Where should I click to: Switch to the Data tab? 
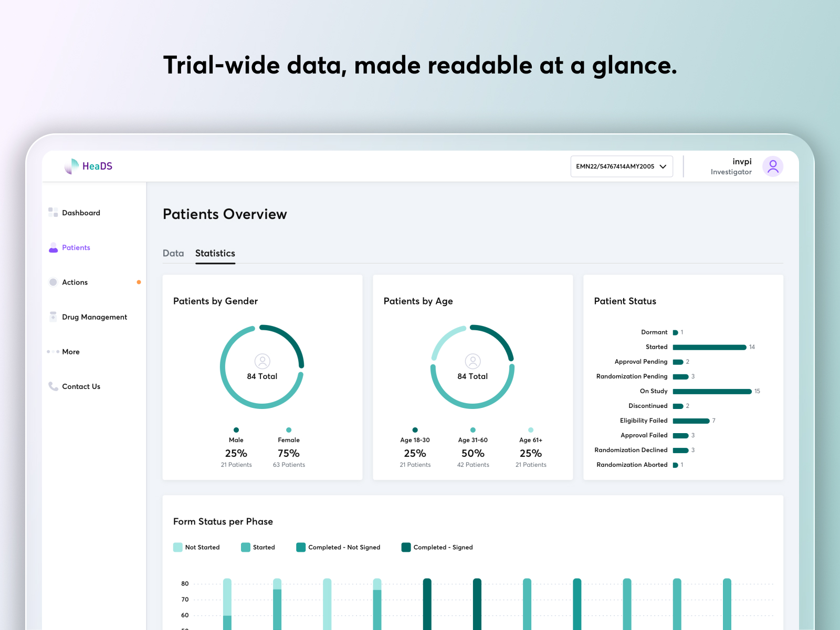(x=173, y=253)
